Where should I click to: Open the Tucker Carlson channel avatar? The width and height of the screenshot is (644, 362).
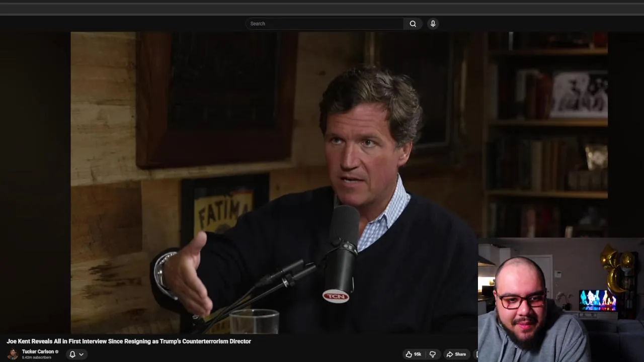(x=13, y=354)
